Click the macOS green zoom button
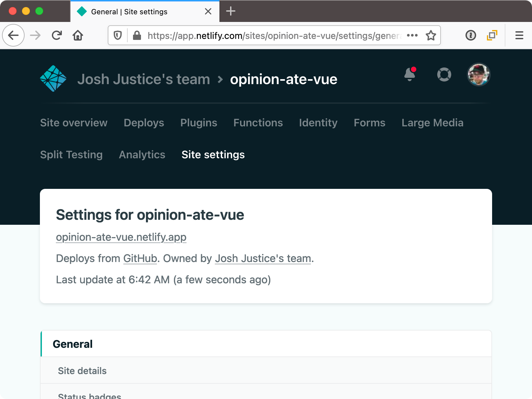The height and width of the screenshot is (399, 532). (39, 11)
